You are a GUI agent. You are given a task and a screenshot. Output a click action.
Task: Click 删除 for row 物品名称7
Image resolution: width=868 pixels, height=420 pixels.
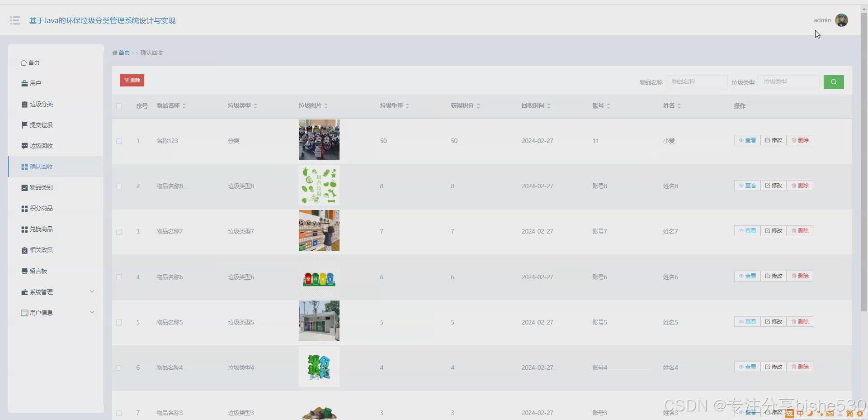tap(800, 231)
